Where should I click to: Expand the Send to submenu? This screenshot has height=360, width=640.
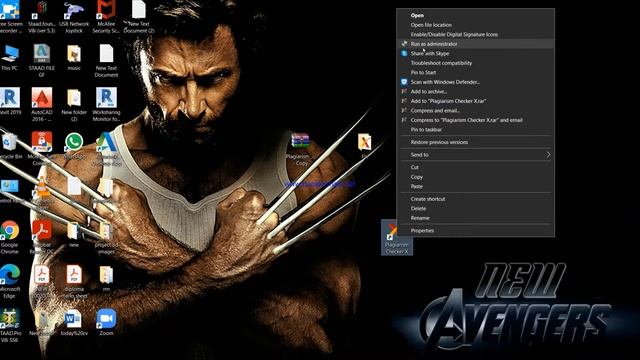click(x=476, y=155)
